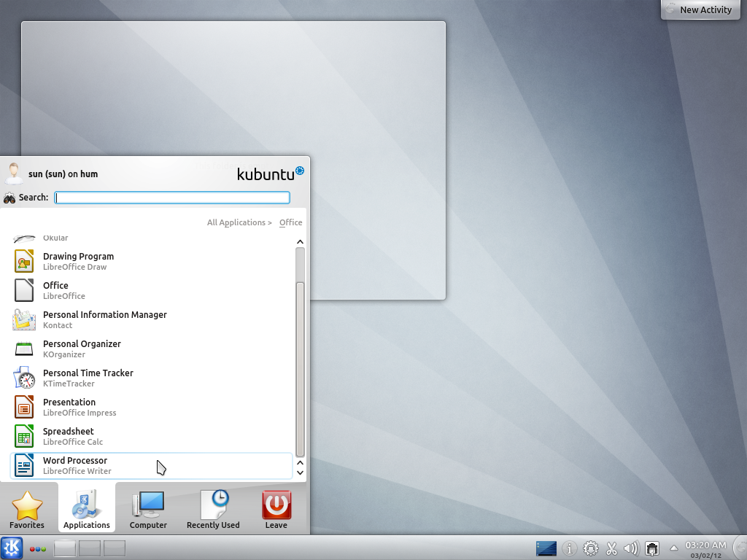747x560 pixels.
Task: Open the Leave tab
Action: coord(276,508)
